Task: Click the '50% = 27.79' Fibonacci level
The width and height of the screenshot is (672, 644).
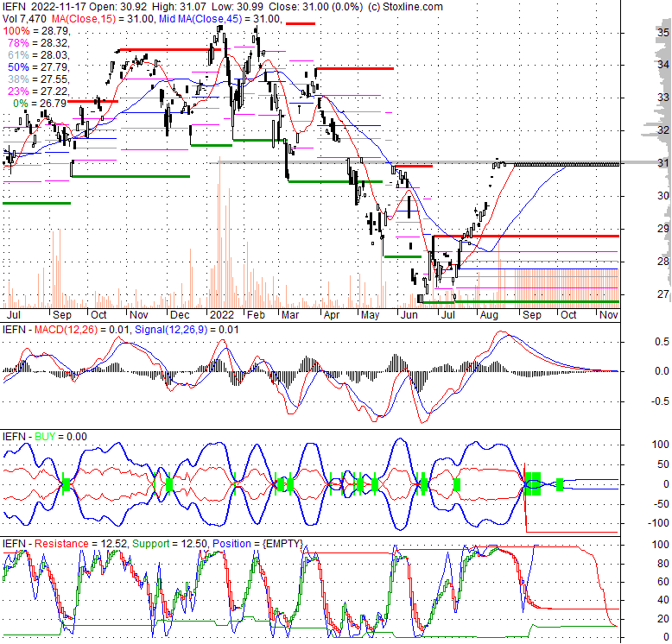Action: click(x=39, y=67)
